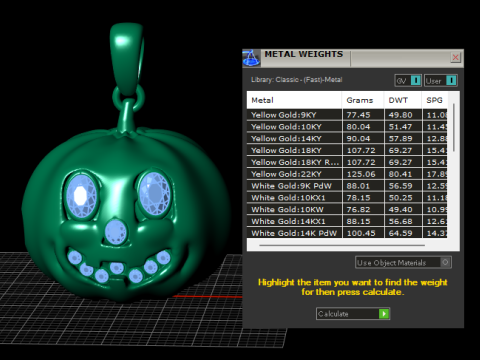Click the 51.47 DWT value

pos(400,127)
